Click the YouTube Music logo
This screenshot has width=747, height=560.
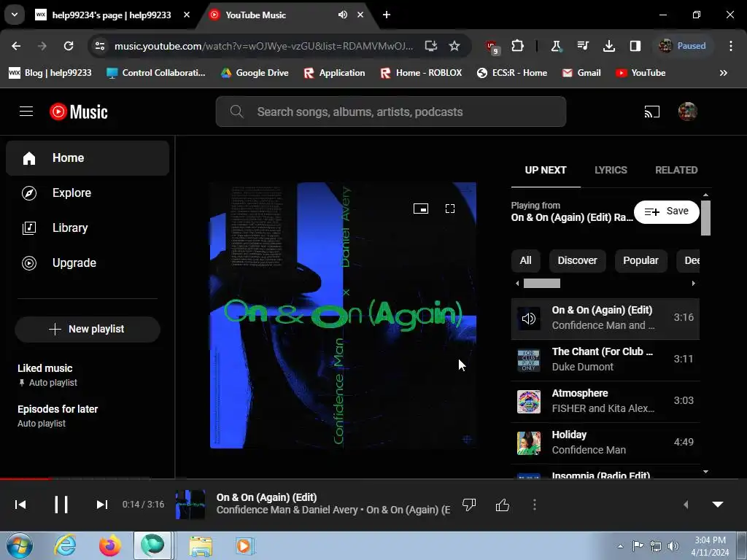[x=79, y=112]
